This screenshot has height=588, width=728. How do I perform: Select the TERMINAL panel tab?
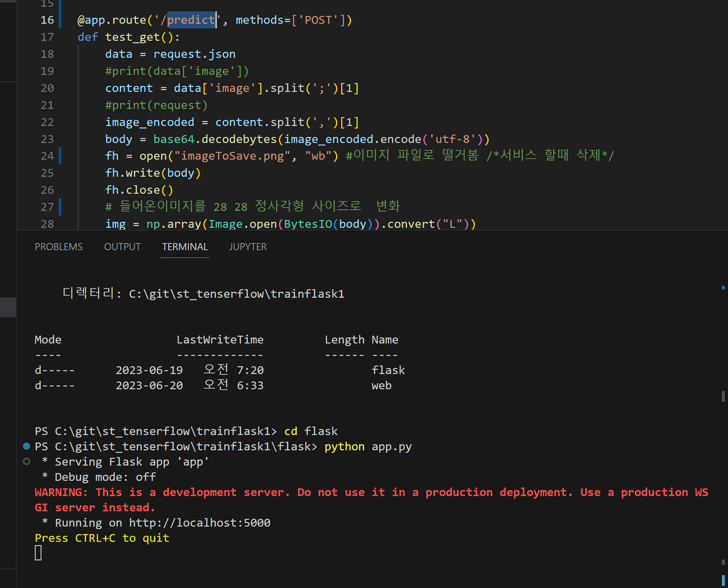pos(185,247)
